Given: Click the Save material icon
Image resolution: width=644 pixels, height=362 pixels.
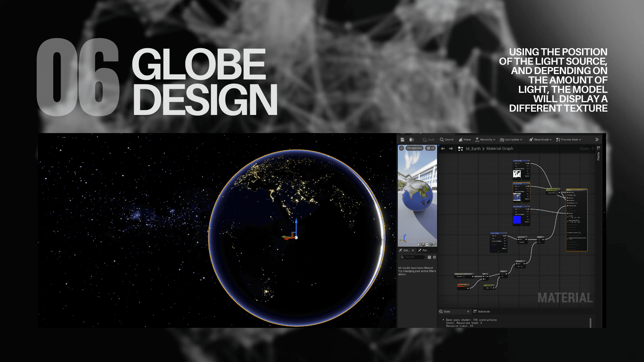Looking at the screenshot, I should 402,139.
